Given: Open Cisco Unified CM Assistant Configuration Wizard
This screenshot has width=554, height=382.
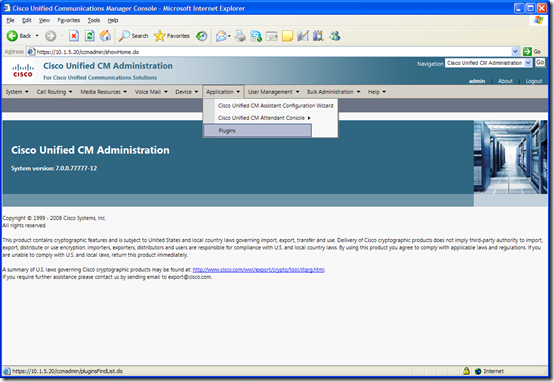Looking at the screenshot, I should [276, 106].
